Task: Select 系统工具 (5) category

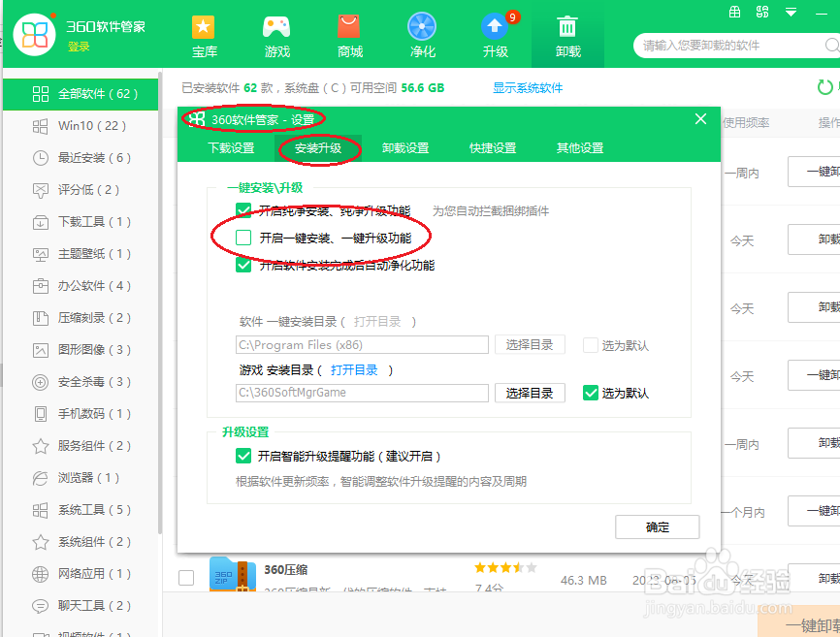Action: pos(81,510)
